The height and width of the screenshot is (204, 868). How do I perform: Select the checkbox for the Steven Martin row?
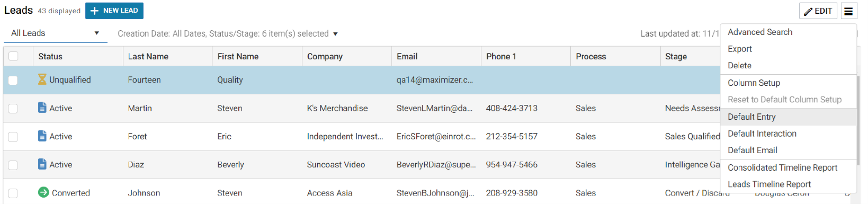point(13,108)
